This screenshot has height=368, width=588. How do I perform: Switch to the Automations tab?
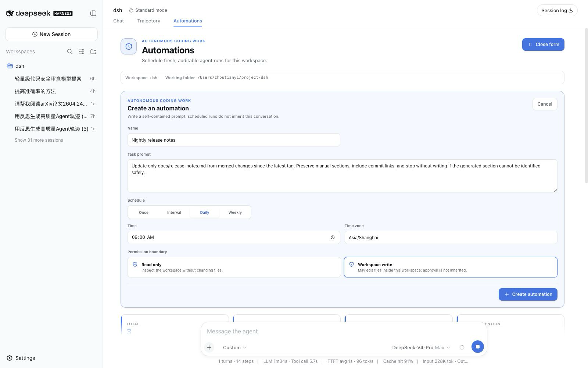(188, 21)
